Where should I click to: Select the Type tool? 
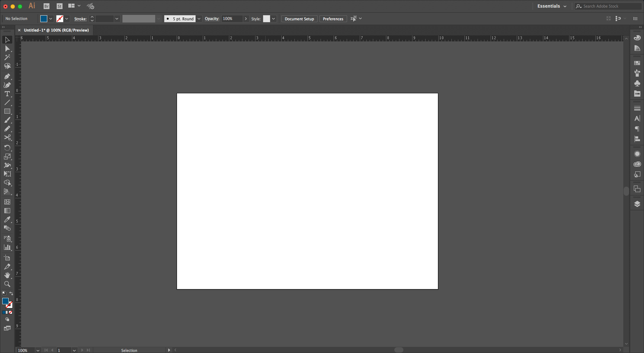point(7,94)
